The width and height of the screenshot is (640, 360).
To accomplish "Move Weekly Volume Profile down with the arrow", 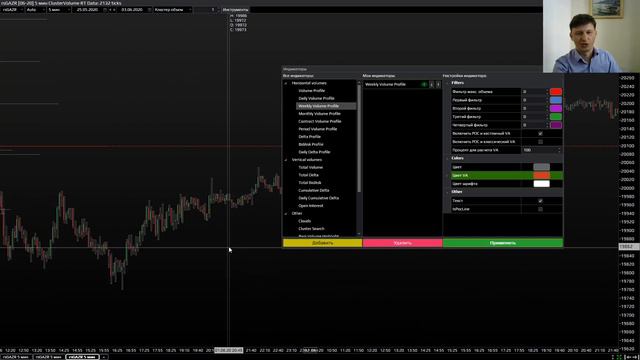I will [x=431, y=84].
